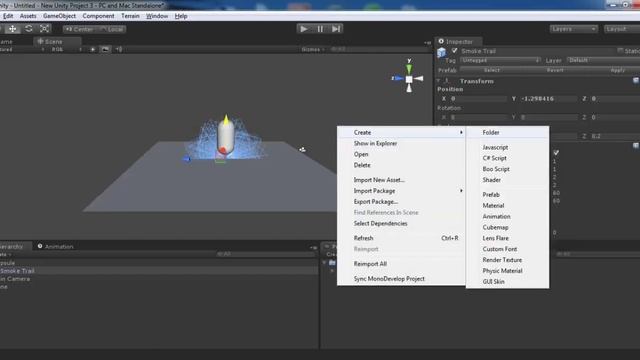Click the Prefab Apply button

click(x=618, y=70)
